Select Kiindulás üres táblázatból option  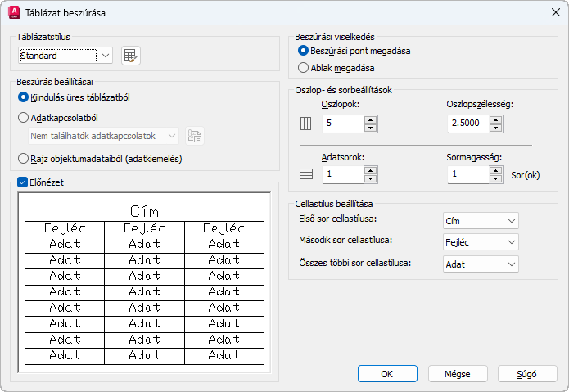(24, 97)
